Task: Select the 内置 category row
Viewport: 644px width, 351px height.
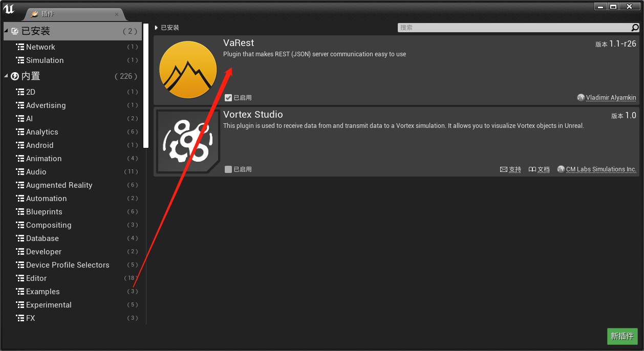Action: pyautogui.click(x=73, y=76)
